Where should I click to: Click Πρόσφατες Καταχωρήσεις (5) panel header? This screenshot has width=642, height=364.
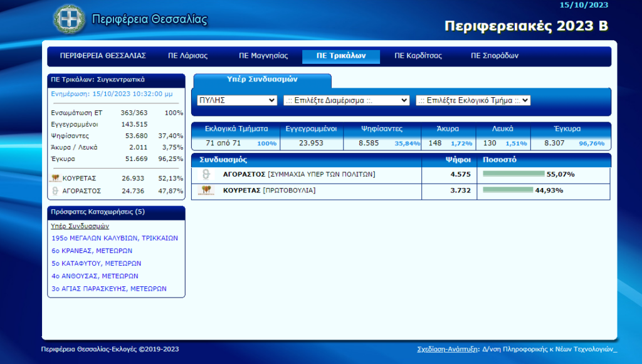pyautogui.click(x=116, y=212)
